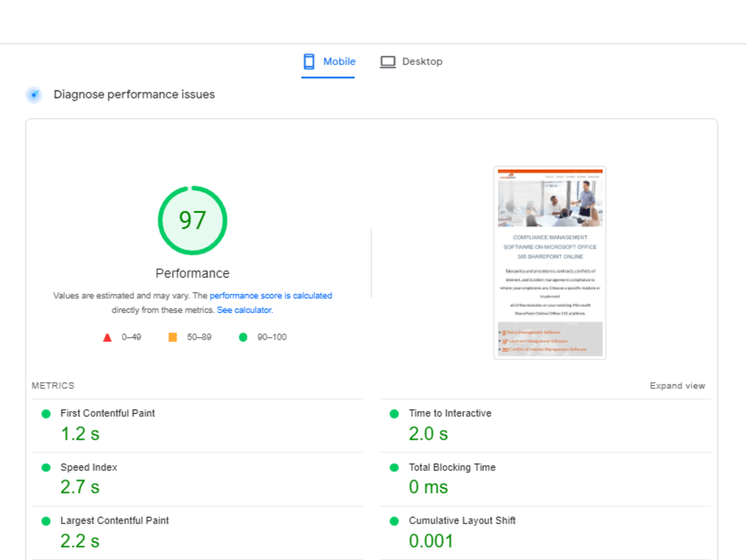Click the green circle 90–100 legend icon
The image size is (747, 560).
[243, 337]
